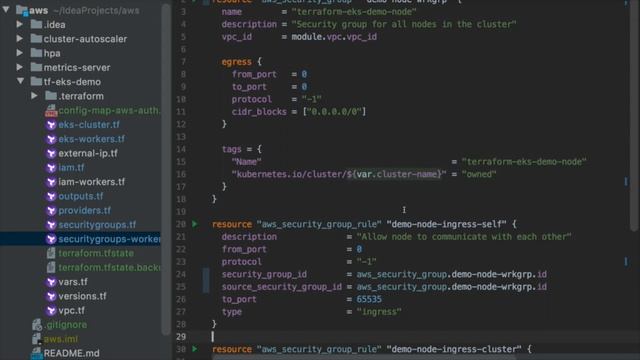Viewport: 640px width, 360px height.
Task: Click the securitygroups-worker Terraform icon
Action: (51, 239)
